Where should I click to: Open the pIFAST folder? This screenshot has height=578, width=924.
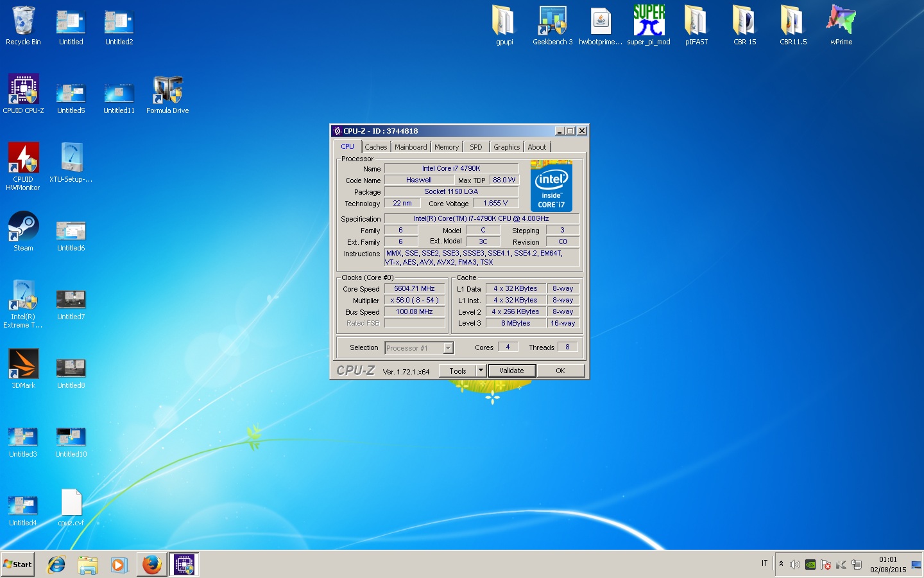(x=696, y=26)
